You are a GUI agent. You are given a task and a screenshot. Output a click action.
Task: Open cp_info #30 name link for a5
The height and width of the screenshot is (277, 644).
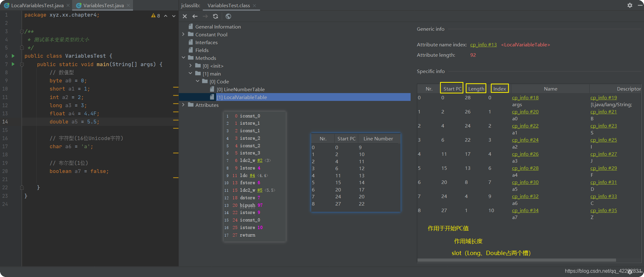tap(525, 182)
